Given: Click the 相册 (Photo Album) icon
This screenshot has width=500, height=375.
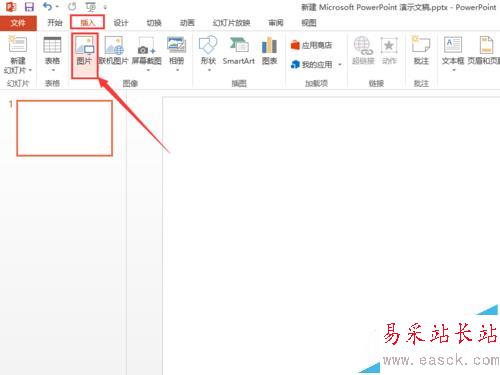Looking at the screenshot, I should (177, 45).
